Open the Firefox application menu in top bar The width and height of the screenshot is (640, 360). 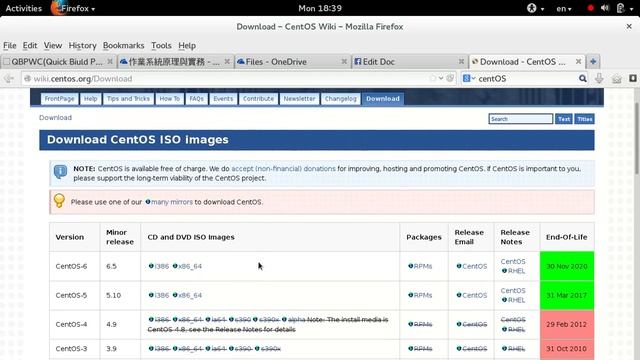click(x=73, y=8)
